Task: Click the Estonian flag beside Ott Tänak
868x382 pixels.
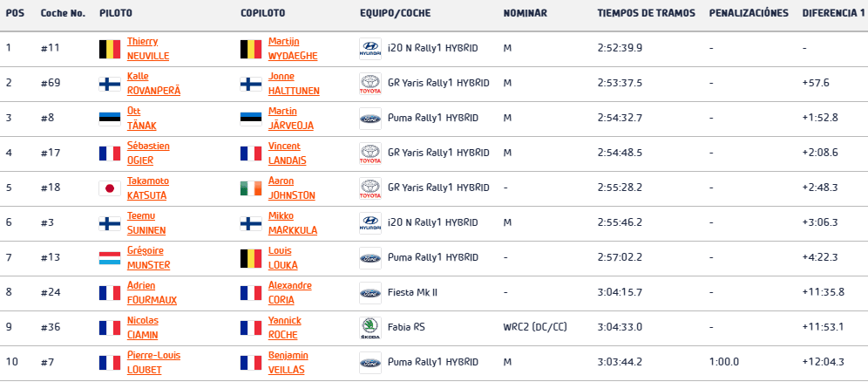Action: (110, 119)
